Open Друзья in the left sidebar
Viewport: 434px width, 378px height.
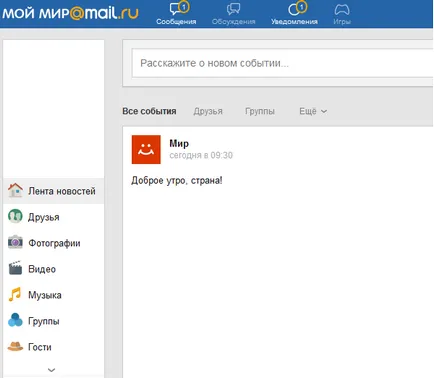click(54, 217)
